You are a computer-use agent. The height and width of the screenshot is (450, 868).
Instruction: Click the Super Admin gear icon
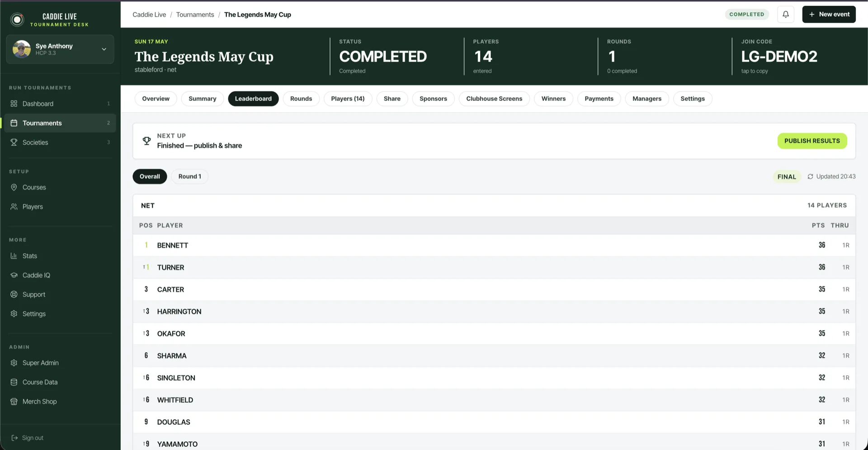[14, 363]
